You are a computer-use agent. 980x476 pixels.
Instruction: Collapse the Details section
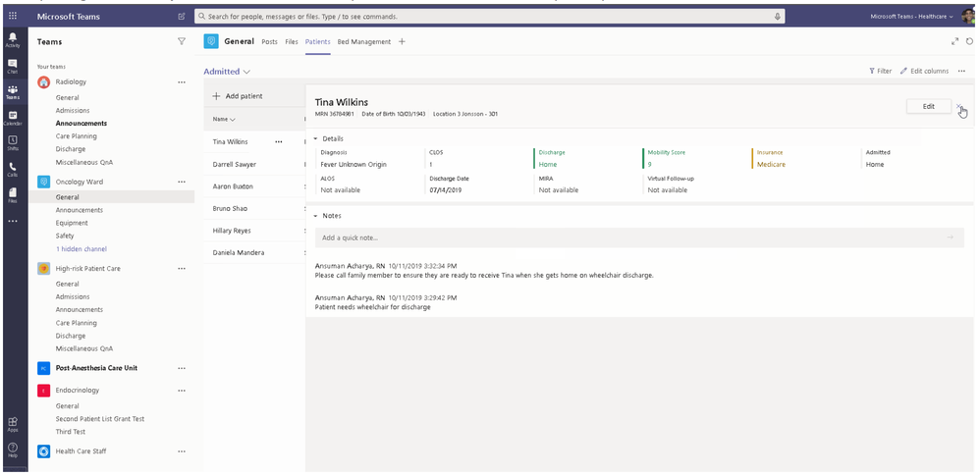[315, 138]
